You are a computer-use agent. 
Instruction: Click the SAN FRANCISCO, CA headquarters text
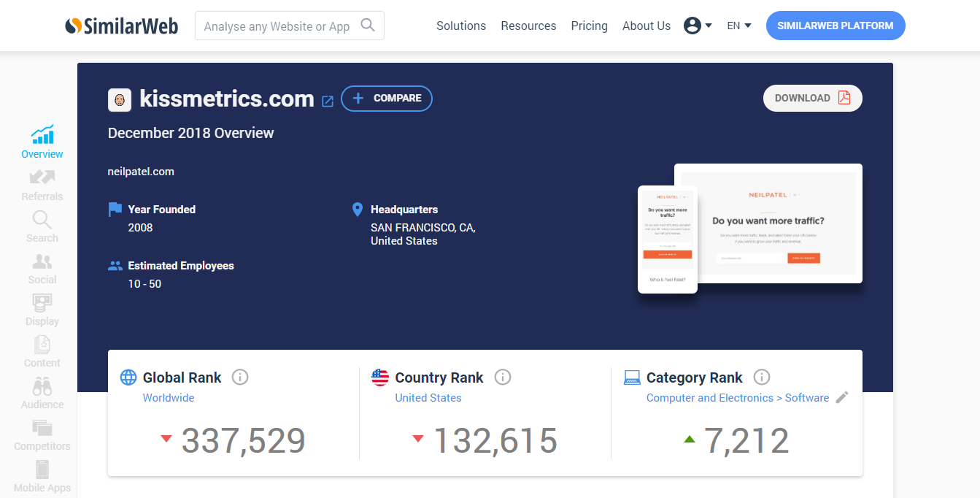(x=423, y=228)
